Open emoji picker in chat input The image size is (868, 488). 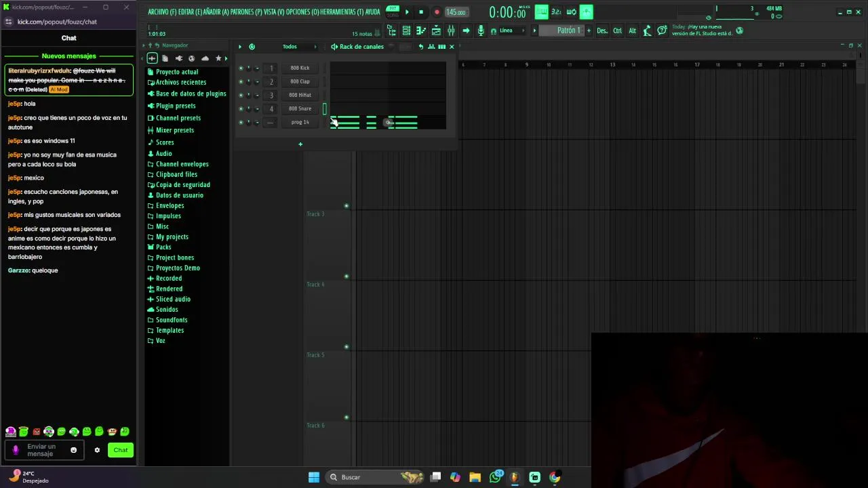73,450
